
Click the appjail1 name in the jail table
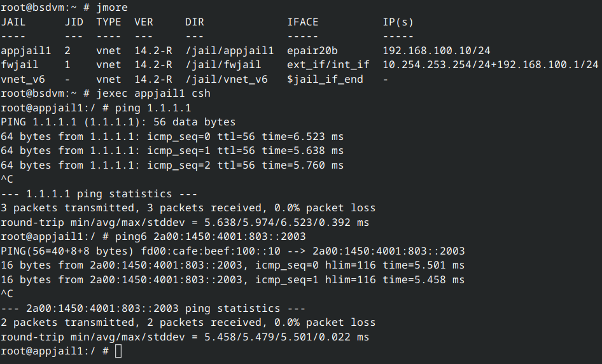click(26, 51)
